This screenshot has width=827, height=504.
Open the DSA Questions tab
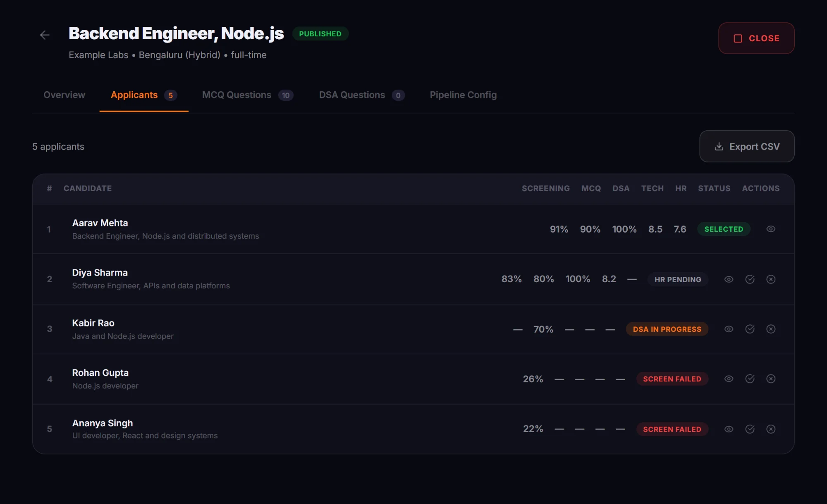(x=362, y=95)
